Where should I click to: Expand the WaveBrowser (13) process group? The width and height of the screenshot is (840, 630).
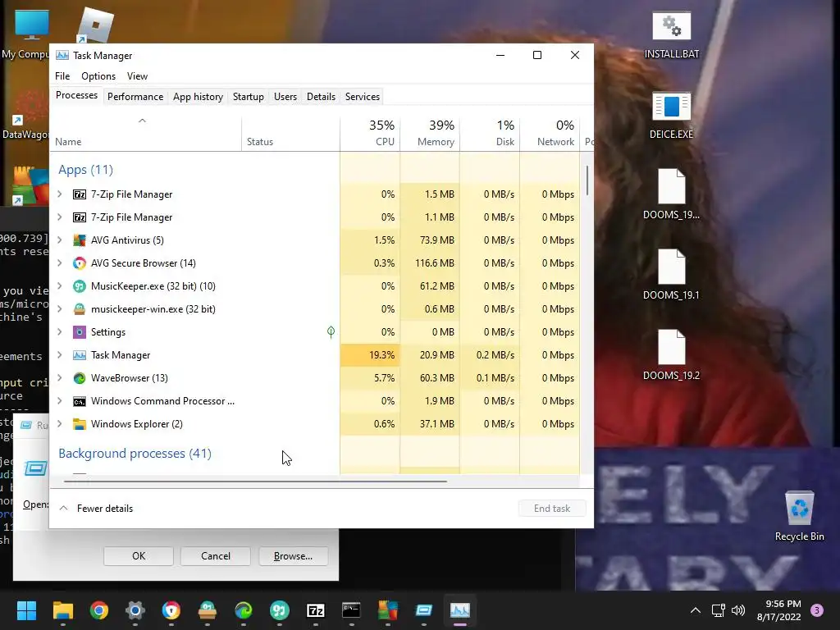coord(60,378)
